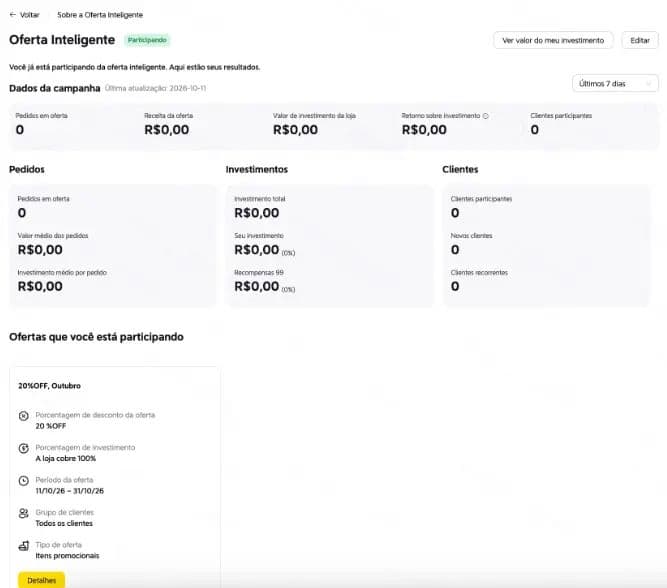The width and height of the screenshot is (667, 588).
Task: Click the offer type icon beside Tipo de oferta
Action: (x=24, y=545)
